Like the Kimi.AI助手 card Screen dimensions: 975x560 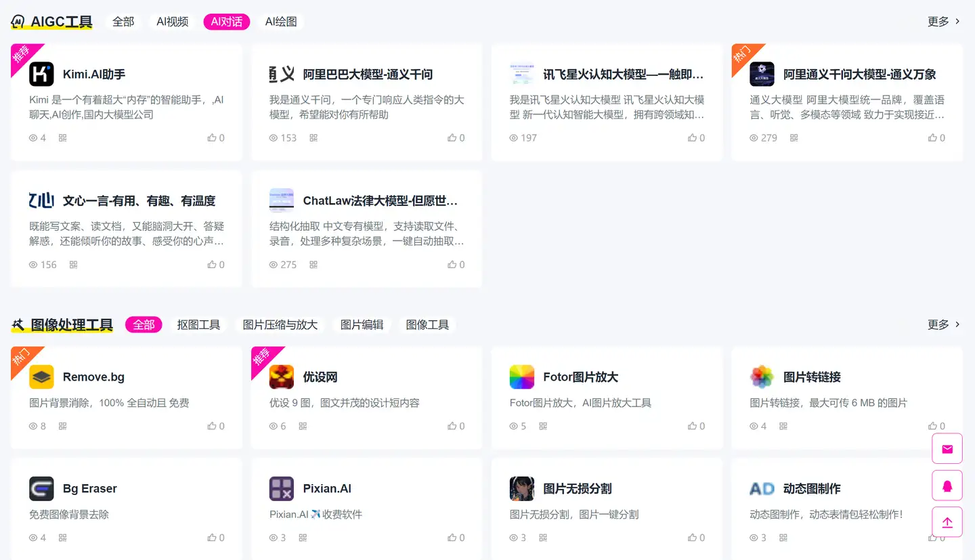(216, 137)
